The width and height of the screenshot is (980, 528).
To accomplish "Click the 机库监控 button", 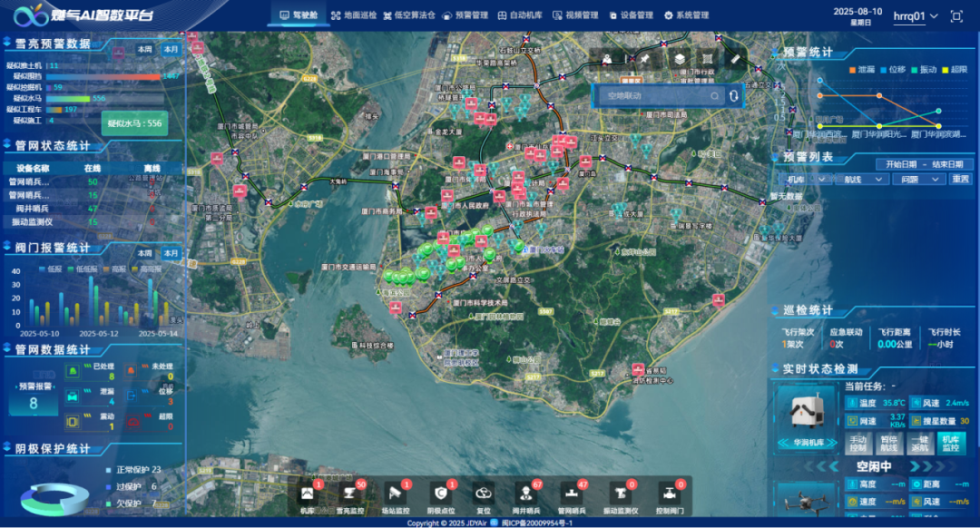I will click(x=951, y=444).
